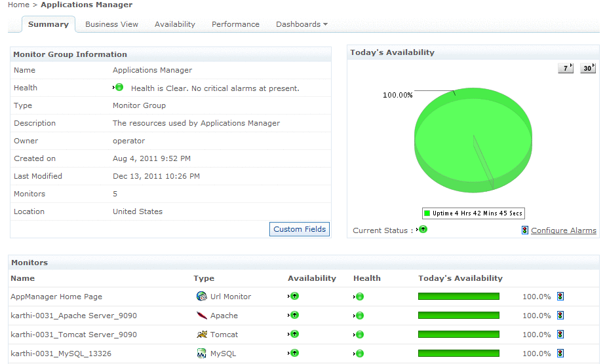Click the Type column header
605x364 pixels.
click(204, 278)
